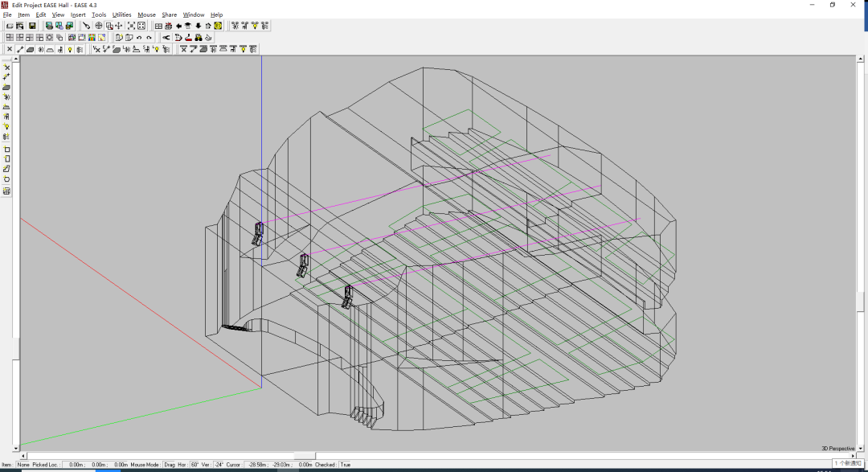Click the arrow pointer pick tool icon
Viewport: 868px width, 472px height.
(x=86, y=26)
